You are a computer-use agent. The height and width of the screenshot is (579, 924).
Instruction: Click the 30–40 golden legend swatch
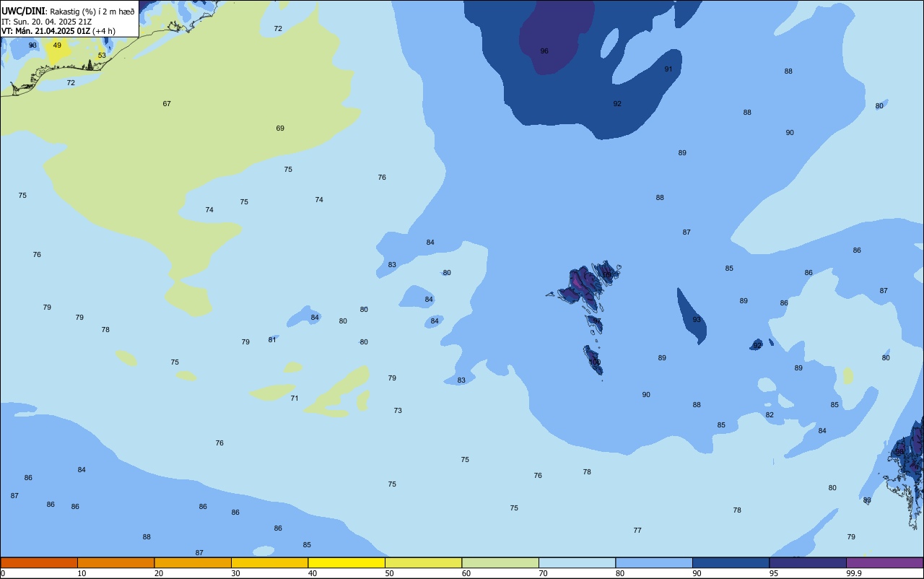269,562
